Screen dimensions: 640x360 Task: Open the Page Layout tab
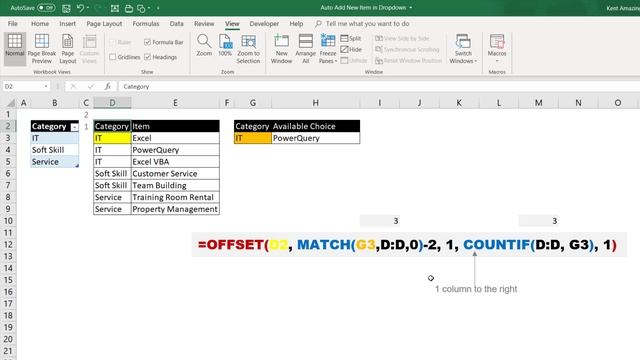tap(104, 24)
